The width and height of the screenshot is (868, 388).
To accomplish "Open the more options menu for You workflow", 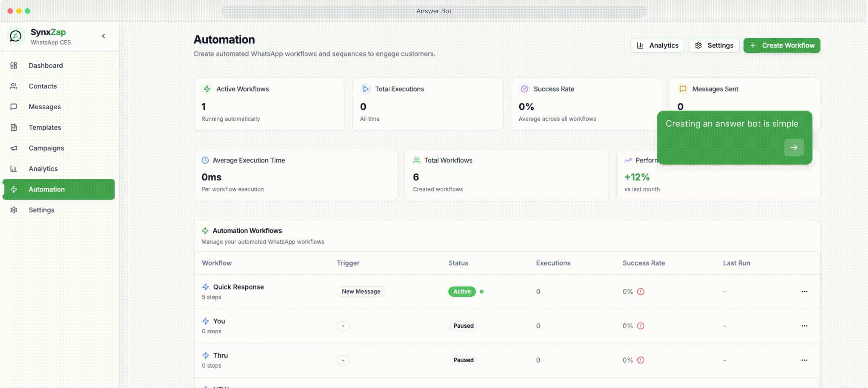I will (804, 326).
